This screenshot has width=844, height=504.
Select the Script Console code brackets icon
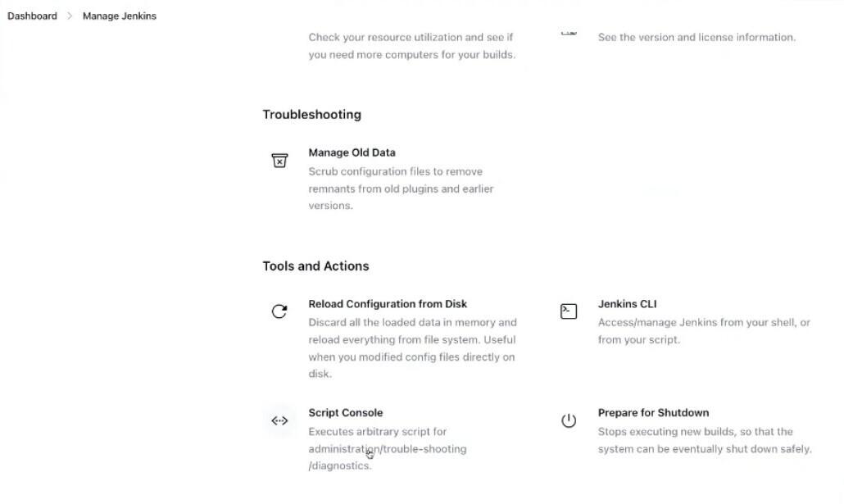[x=279, y=420]
